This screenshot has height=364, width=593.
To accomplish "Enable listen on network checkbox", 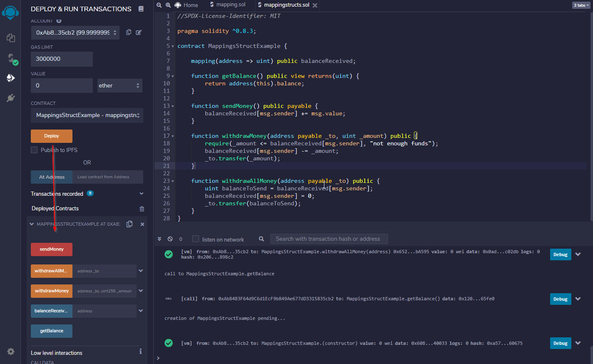I will pyautogui.click(x=196, y=239).
